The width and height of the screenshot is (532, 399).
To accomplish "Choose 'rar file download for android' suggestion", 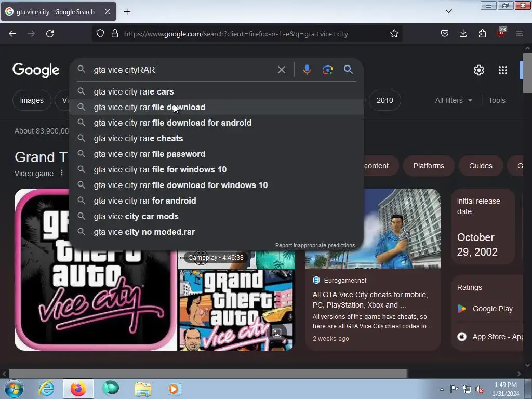I will pos(217,123).
